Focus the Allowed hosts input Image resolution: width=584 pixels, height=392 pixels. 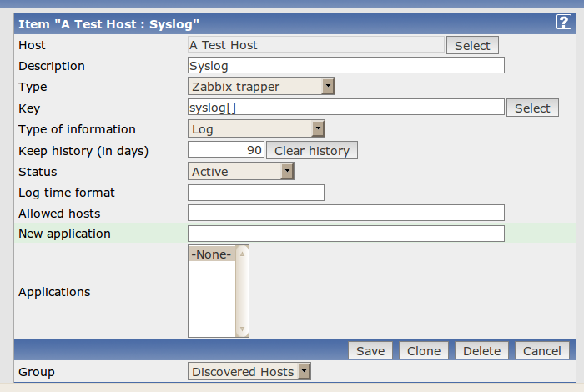[x=346, y=213]
